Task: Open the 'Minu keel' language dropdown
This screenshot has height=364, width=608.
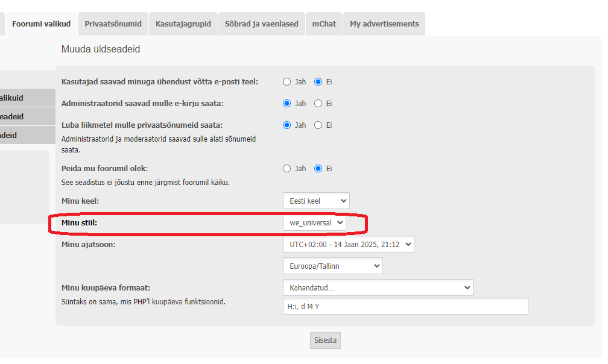Action: click(316, 201)
